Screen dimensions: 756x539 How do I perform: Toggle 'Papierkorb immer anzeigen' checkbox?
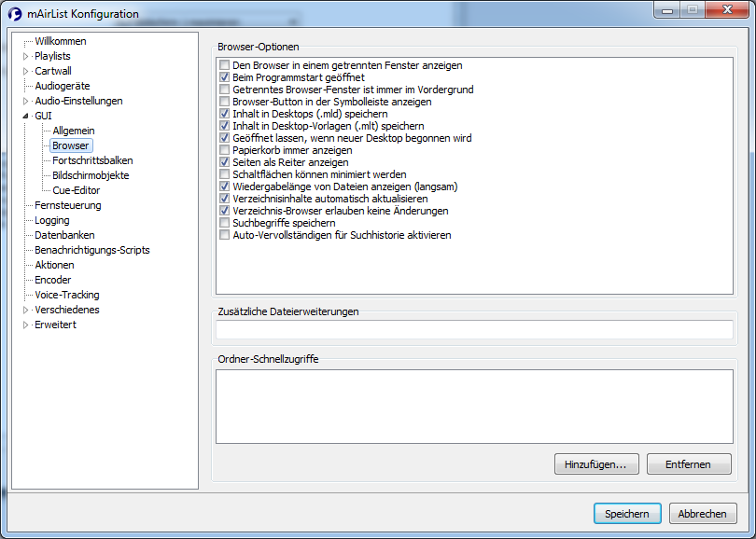[224, 150]
